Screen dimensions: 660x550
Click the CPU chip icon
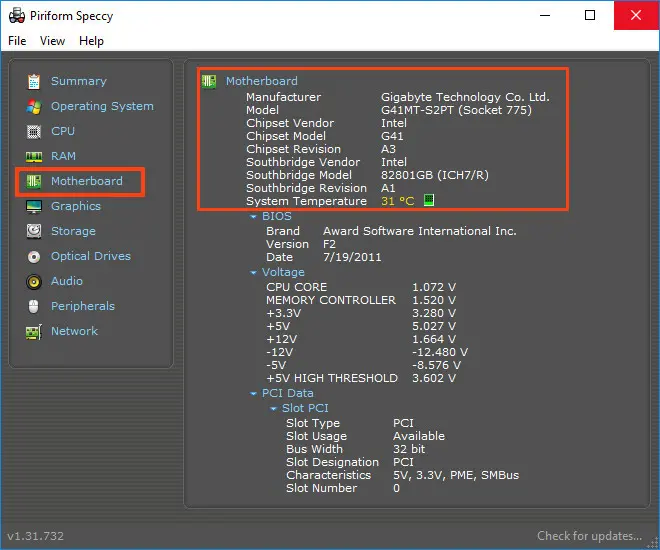pos(34,132)
